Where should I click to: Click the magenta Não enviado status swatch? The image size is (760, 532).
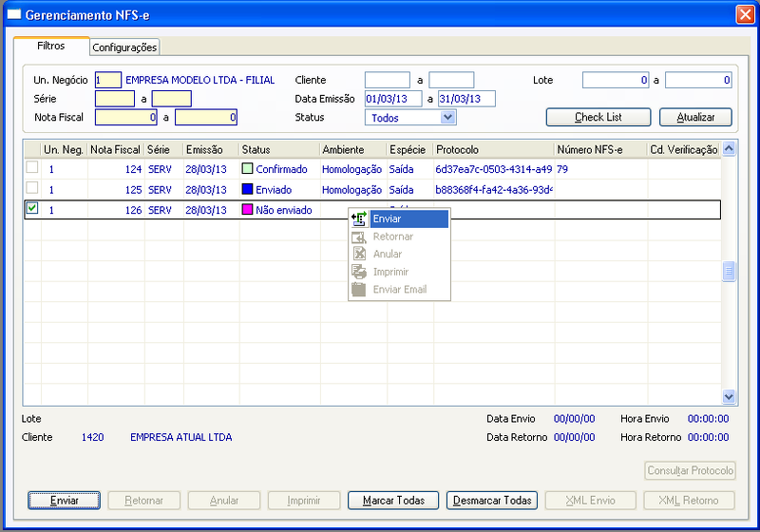[x=247, y=209]
